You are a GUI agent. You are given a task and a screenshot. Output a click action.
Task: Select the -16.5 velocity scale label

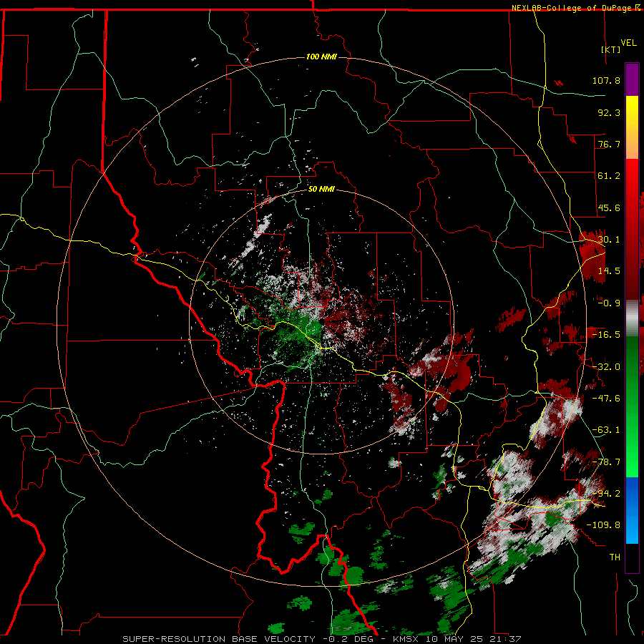click(x=606, y=335)
